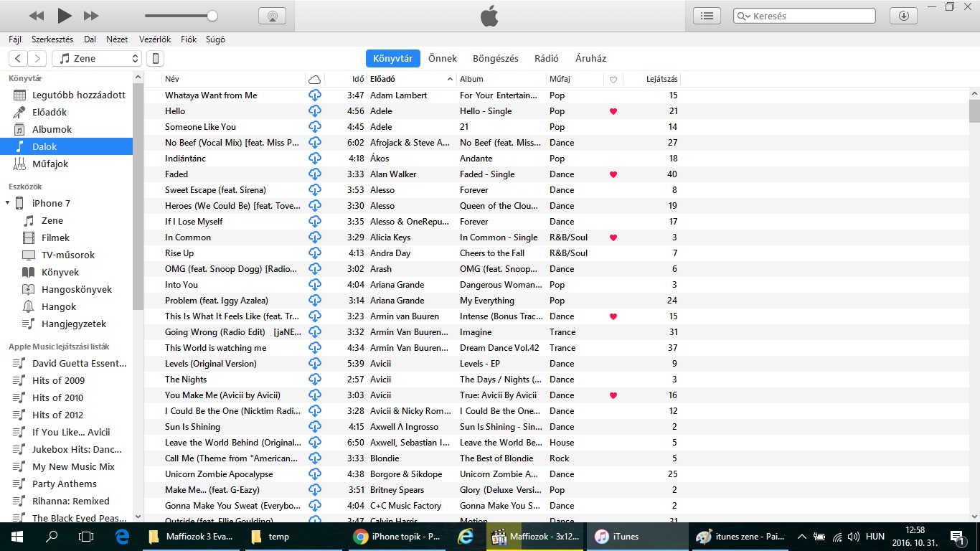Download Faded from iCloud
The width and height of the screenshot is (980, 551).
coord(314,174)
